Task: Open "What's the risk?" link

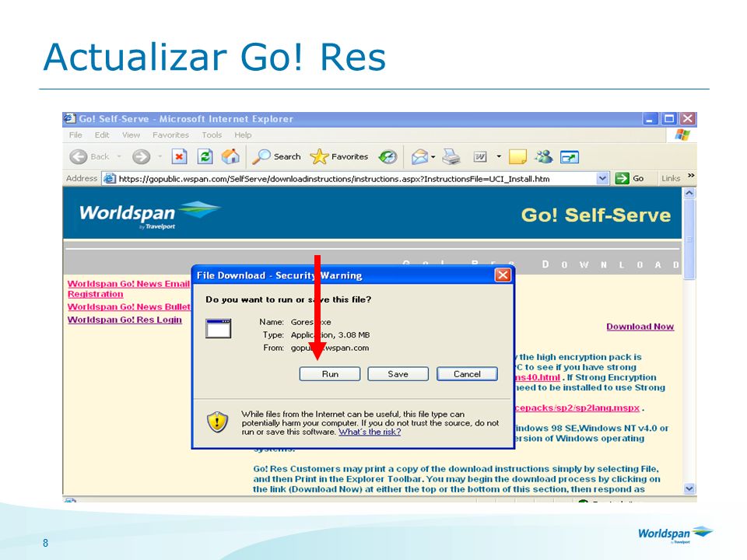Action: click(x=370, y=432)
